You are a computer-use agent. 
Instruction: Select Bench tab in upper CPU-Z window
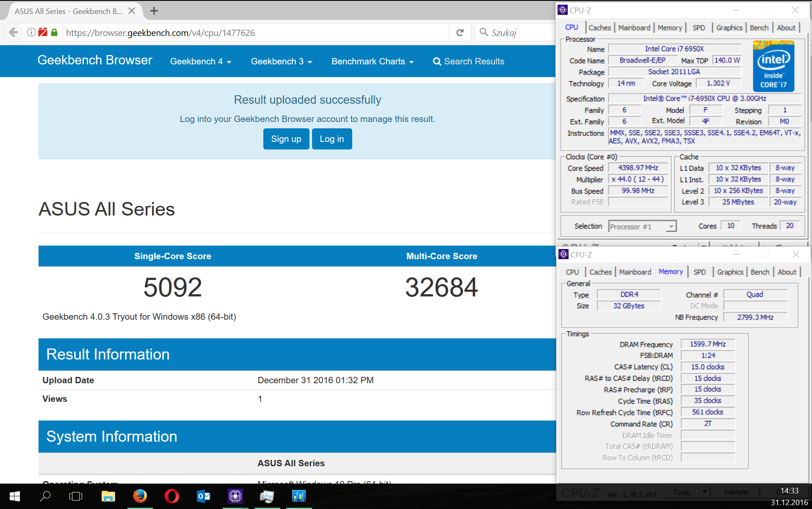pyautogui.click(x=759, y=28)
